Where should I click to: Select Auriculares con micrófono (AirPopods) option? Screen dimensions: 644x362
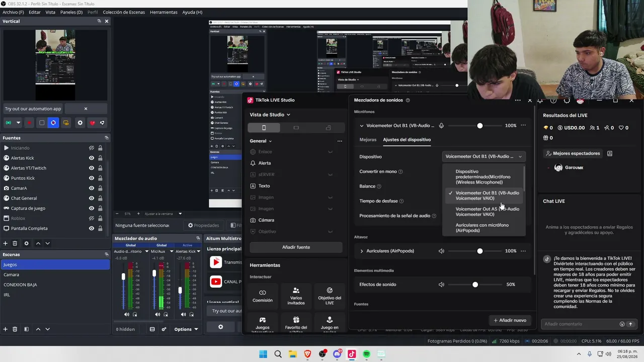pyautogui.click(x=482, y=228)
